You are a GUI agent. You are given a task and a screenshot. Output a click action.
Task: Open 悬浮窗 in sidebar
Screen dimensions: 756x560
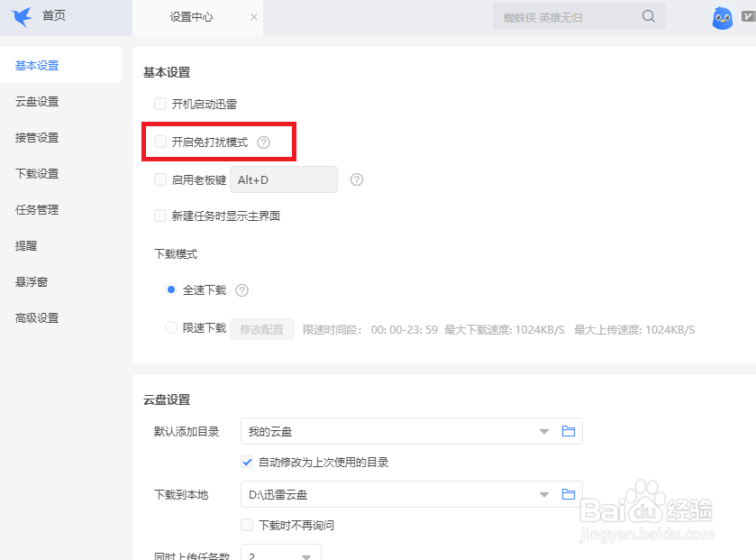pyautogui.click(x=32, y=282)
